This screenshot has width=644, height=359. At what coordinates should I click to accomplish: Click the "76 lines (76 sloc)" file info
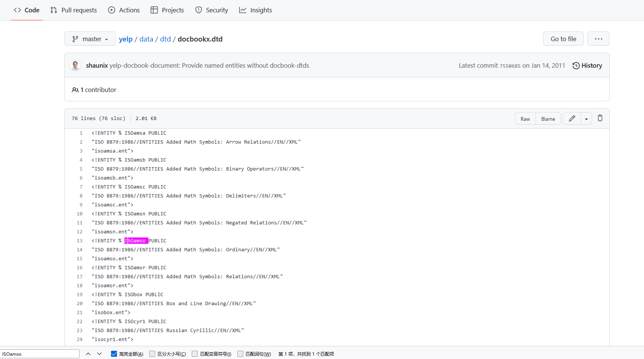(x=99, y=119)
